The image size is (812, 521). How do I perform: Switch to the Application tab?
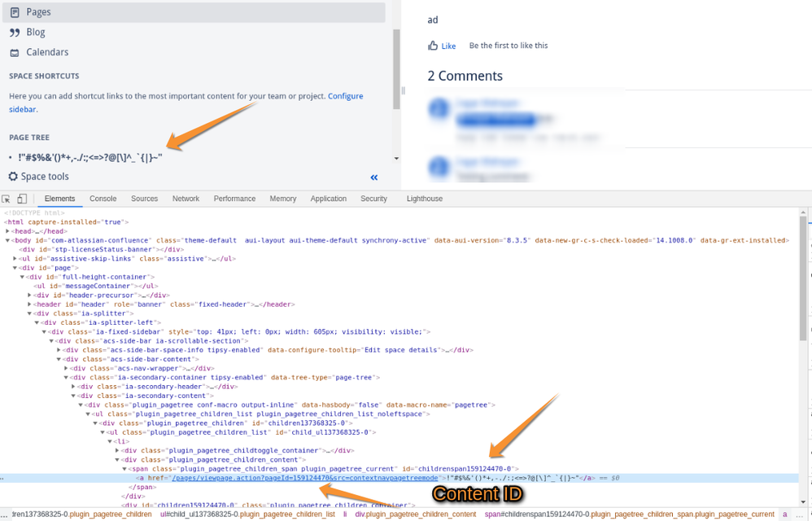pyautogui.click(x=329, y=199)
